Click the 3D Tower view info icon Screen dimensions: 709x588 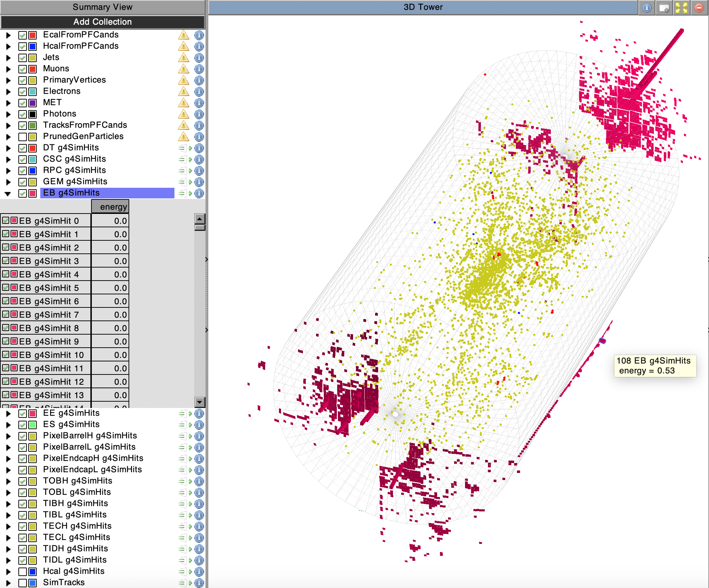647,7
